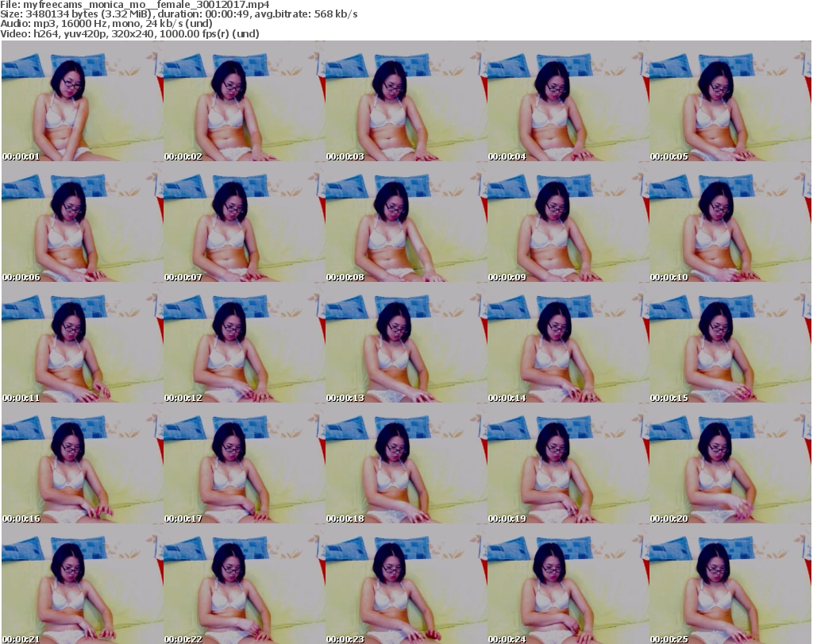
Task: Pick the frame marked 00:00:17
Action: click(245, 464)
